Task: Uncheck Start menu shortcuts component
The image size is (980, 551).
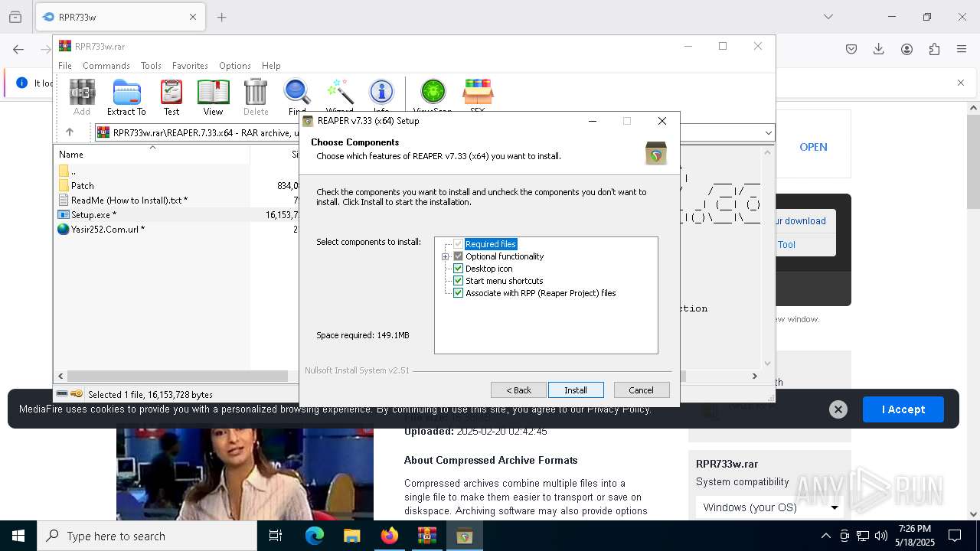Action: 459,281
